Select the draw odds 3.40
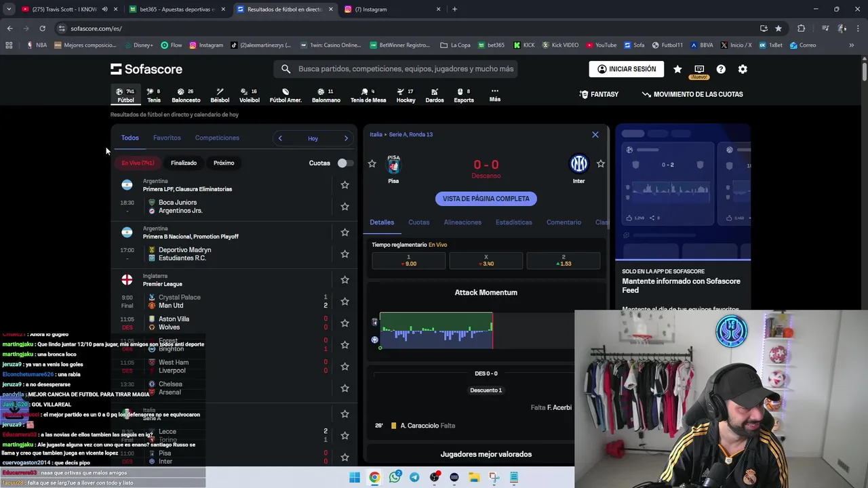Screen dimensions: 868x488 486,260
